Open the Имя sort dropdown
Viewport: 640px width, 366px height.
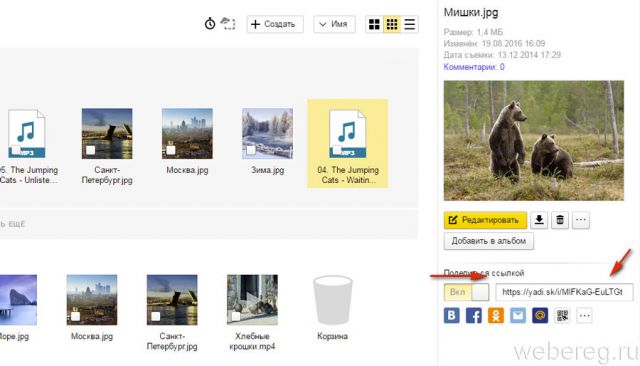tap(334, 24)
